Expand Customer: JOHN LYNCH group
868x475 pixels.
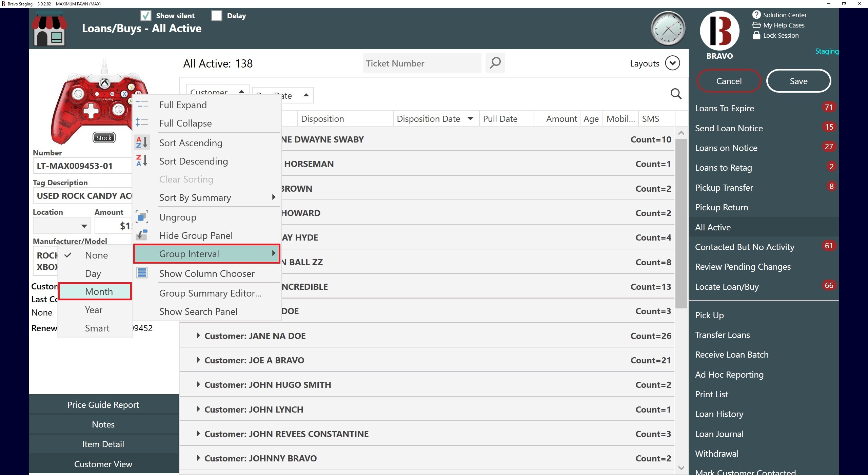(198, 409)
